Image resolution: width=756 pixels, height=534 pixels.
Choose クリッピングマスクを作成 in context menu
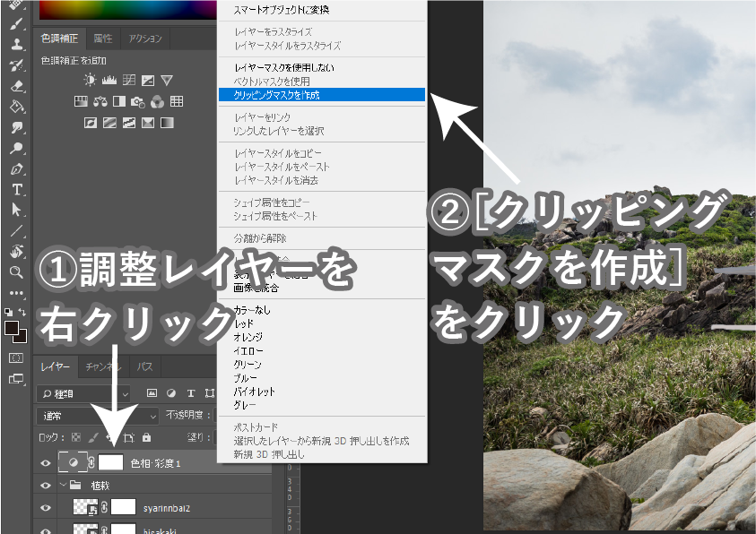click(x=322, y=95)
